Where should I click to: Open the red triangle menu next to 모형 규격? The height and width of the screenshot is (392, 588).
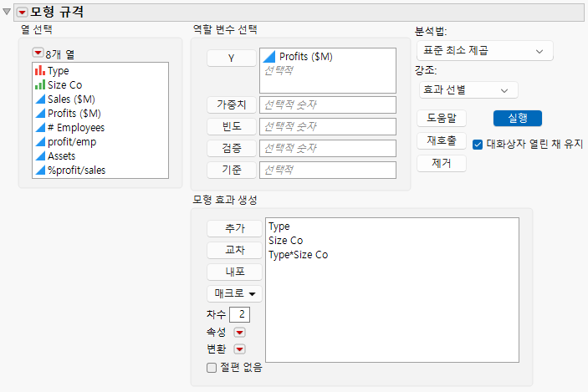coord(22,13)
